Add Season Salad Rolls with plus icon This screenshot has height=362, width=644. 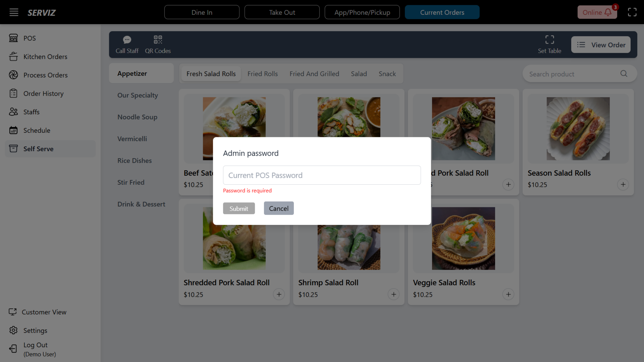pos(623,184)
